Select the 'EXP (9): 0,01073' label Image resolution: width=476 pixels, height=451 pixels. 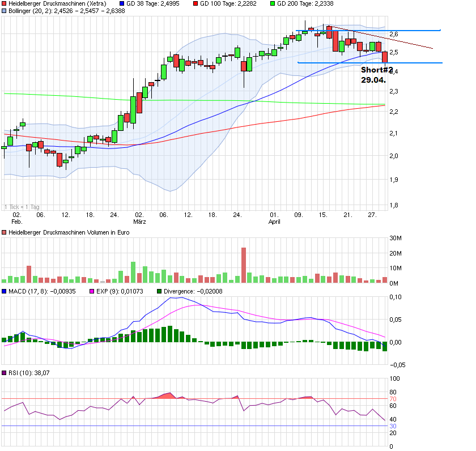point(120,291)
